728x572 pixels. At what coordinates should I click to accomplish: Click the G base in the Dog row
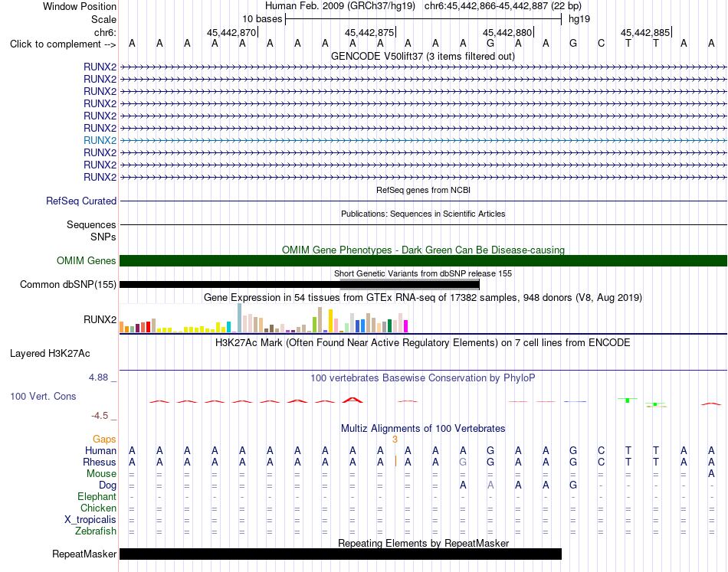[x=573, y=485]
